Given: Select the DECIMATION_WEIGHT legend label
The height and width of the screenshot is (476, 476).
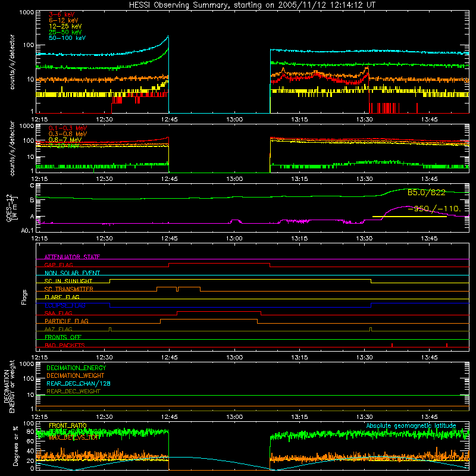Looking at the screenshot, I should (x=76, y=375).
